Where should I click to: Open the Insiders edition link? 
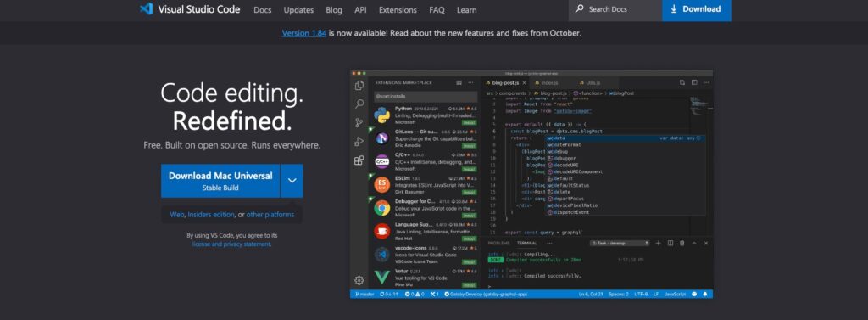(x=211, y=215)
